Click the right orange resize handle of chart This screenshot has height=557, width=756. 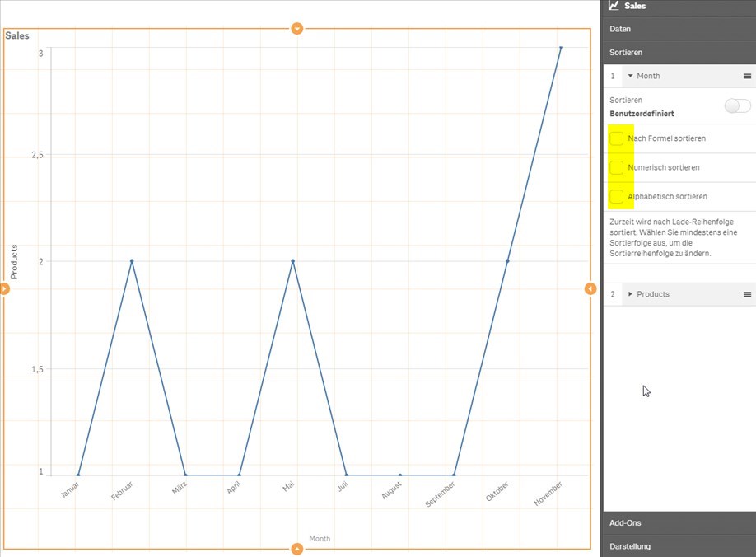[x=590, y=288]
